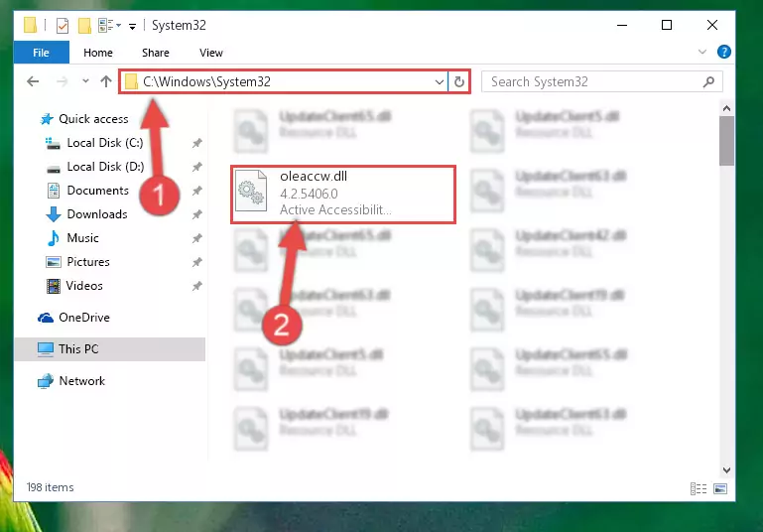Open the View ribbon tab
The height and width of the screenshot is (532, 763).
click(211, 53)
